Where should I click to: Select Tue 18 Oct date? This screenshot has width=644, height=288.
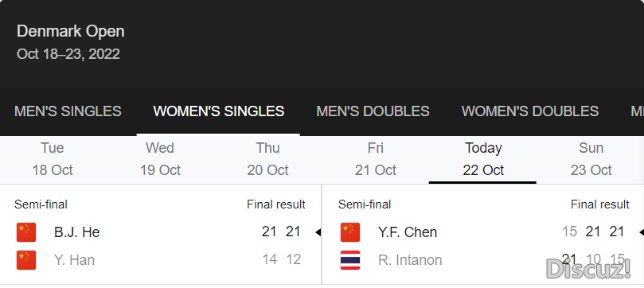[x=53, y=159]
